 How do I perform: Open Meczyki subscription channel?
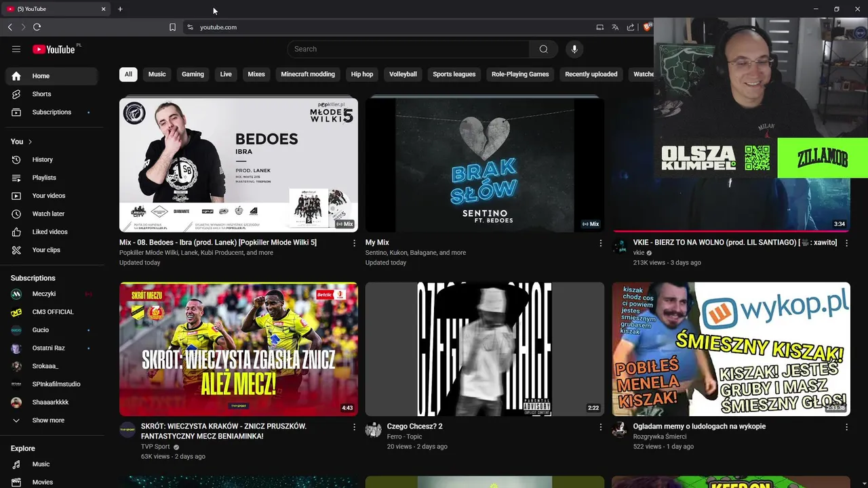point(52,293)
